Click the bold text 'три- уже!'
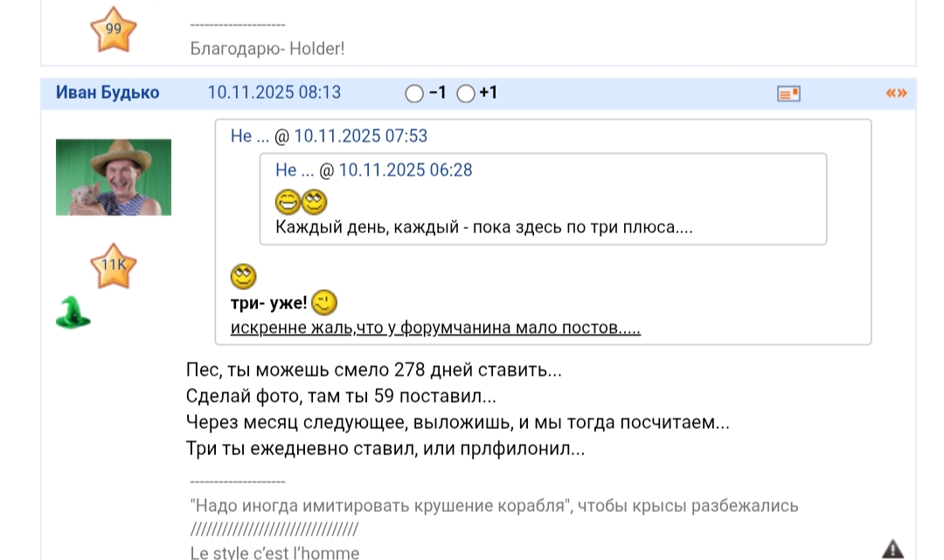 coord(268,302)
